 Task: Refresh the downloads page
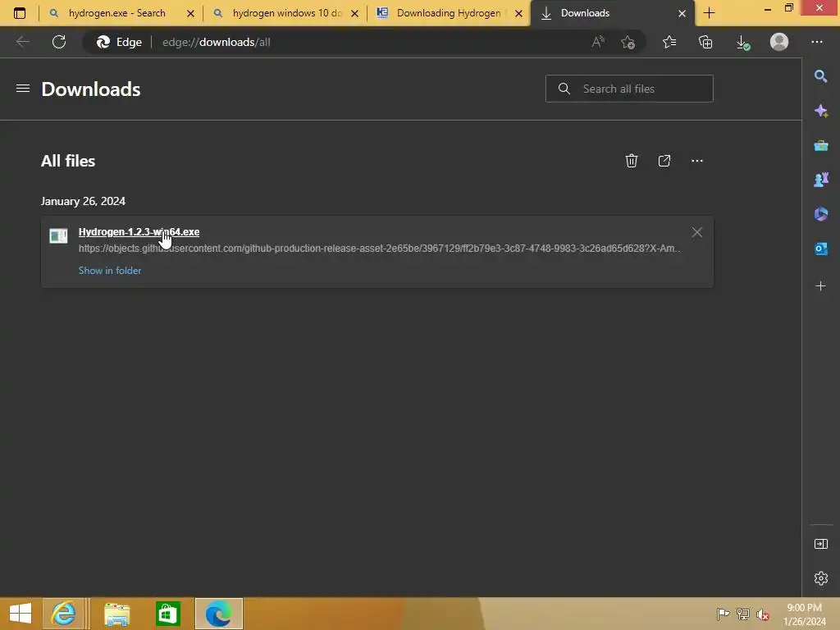tap(59, 42)
